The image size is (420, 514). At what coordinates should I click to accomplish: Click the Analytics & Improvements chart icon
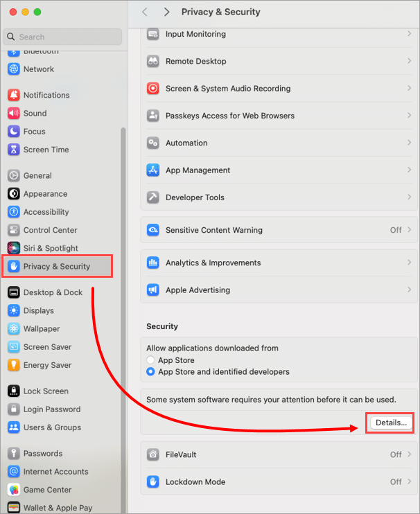152,263
